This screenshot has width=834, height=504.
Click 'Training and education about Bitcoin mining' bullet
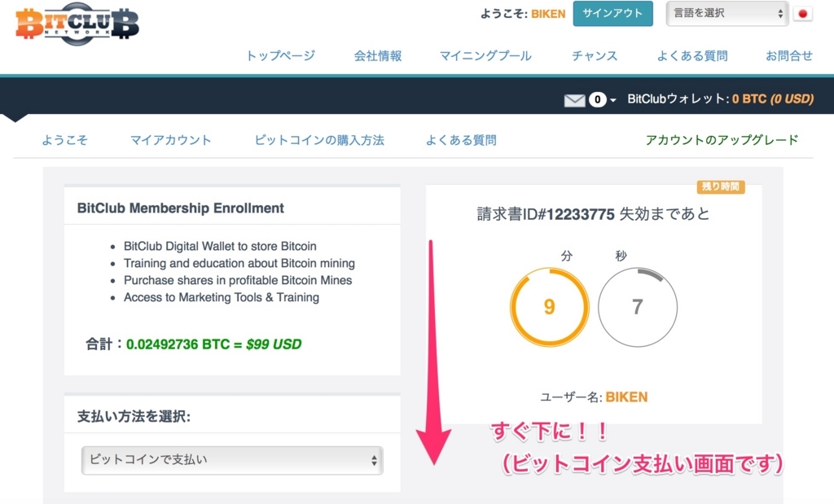[x=239, y=263]
